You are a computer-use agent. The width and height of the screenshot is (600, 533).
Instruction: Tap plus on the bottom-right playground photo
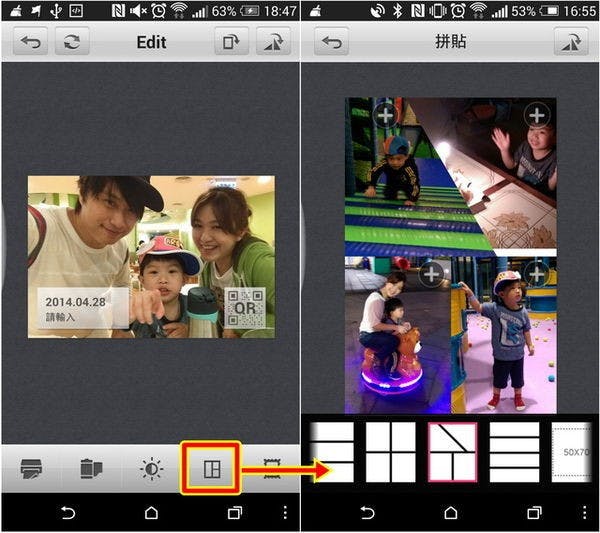537,272
